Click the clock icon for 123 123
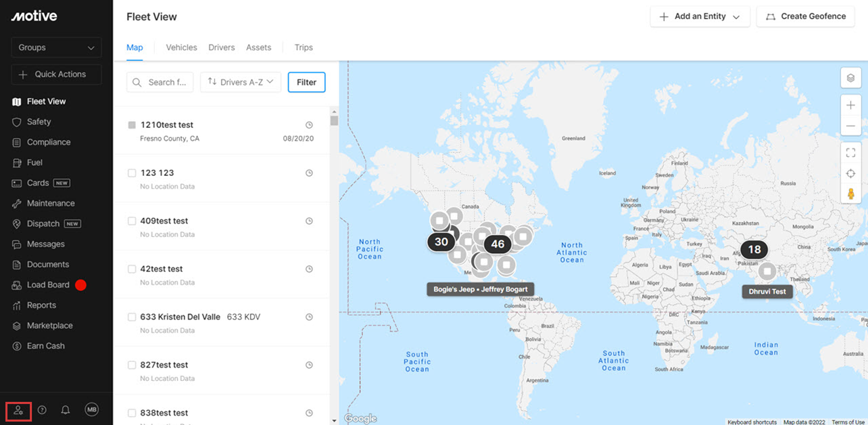This screenshot has height=425, width=868. click(309, 173)
